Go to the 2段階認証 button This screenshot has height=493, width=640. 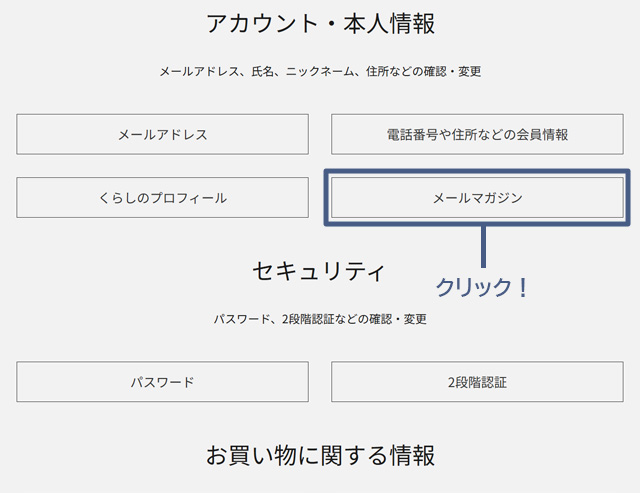[x=477, y=382]
